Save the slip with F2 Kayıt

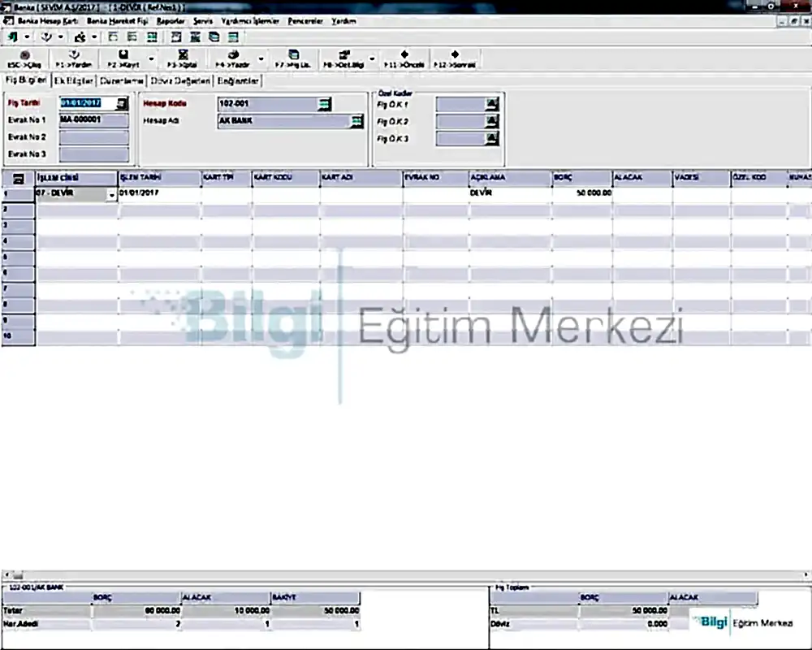123,58
